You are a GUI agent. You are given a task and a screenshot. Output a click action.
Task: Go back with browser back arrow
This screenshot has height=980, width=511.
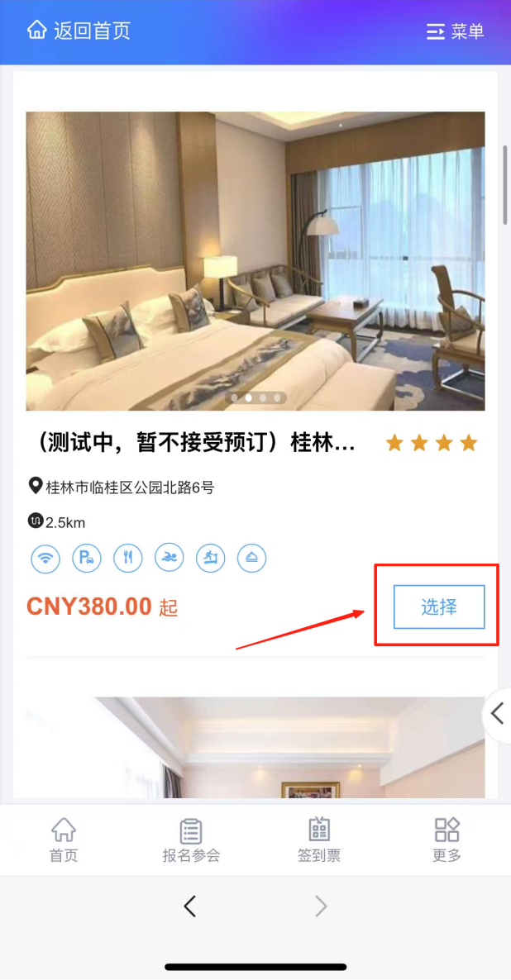click(x=190, y=906)
